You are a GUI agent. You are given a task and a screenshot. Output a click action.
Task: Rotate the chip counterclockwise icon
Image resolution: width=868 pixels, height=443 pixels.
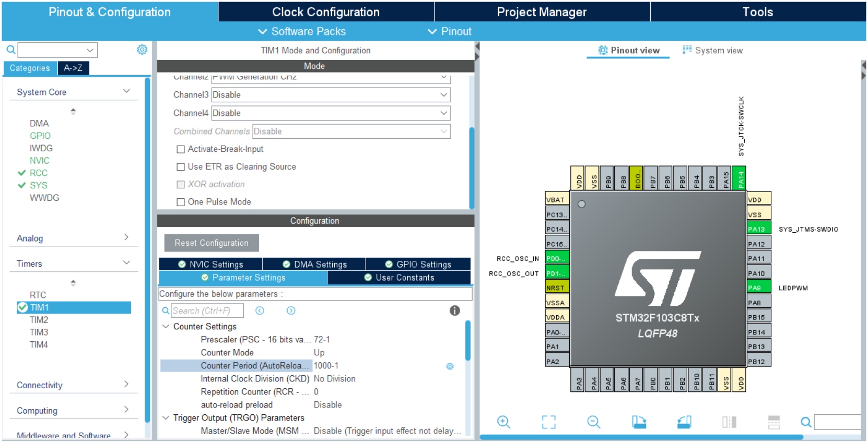point(684,422)
